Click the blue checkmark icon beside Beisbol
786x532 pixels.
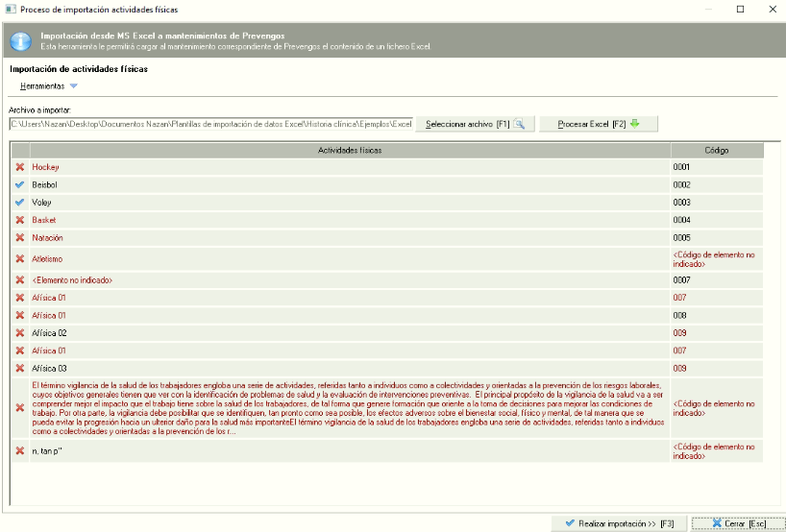[x=20, y=184]
